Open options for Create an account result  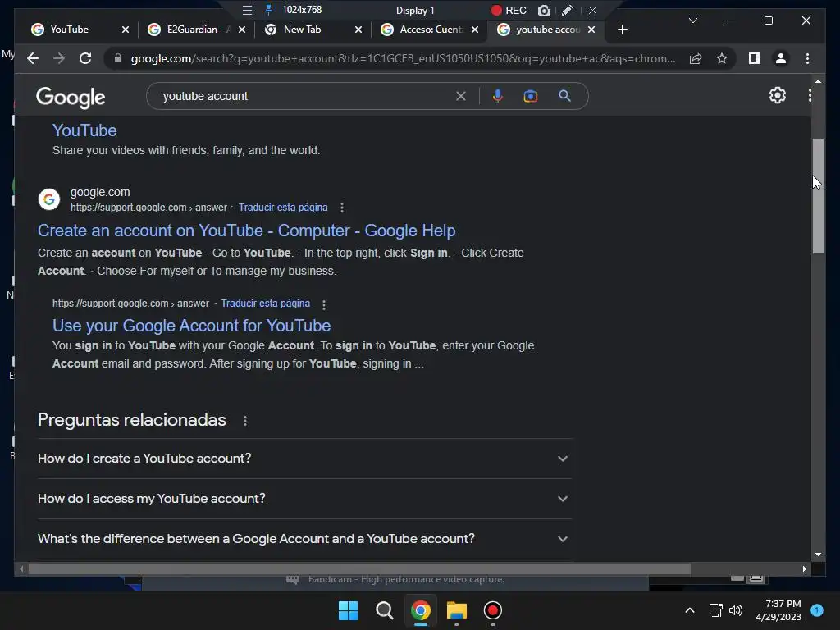pos(342,208)
